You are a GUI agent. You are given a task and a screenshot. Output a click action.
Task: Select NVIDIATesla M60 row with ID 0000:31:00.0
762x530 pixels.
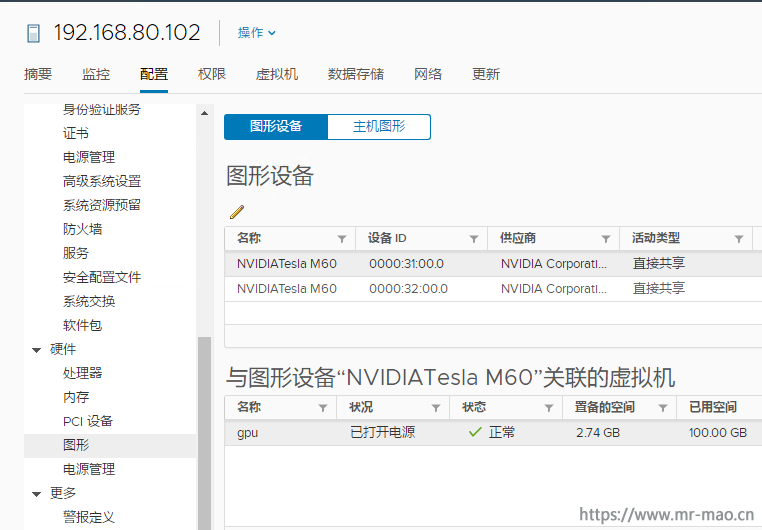[493, 264]
